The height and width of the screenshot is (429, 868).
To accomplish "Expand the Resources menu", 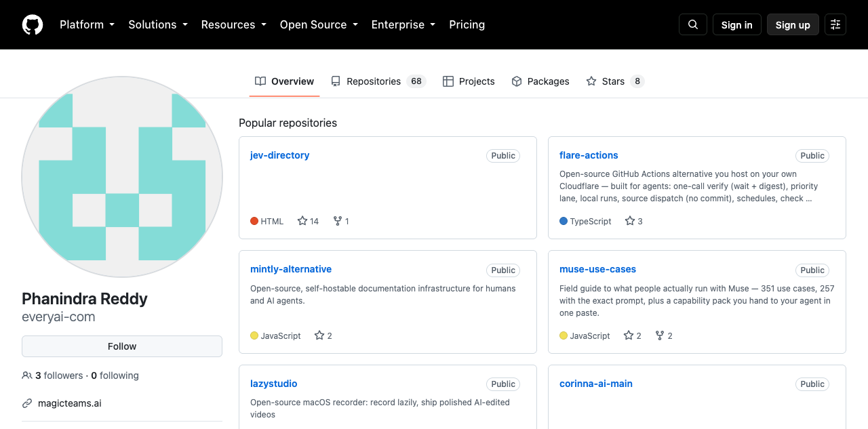I will click(x=233, y=24).
